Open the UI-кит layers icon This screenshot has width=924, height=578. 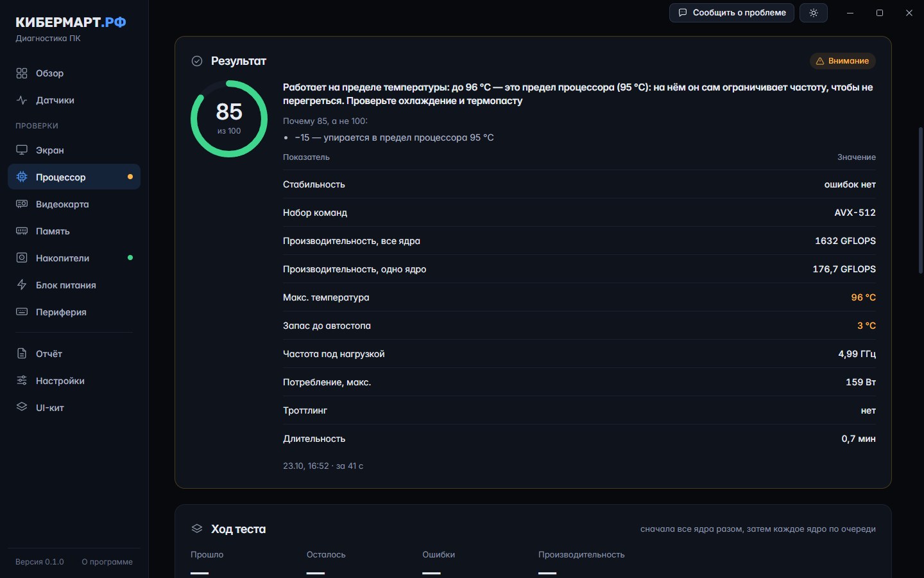pyautogui.click(x=22, y=408)
